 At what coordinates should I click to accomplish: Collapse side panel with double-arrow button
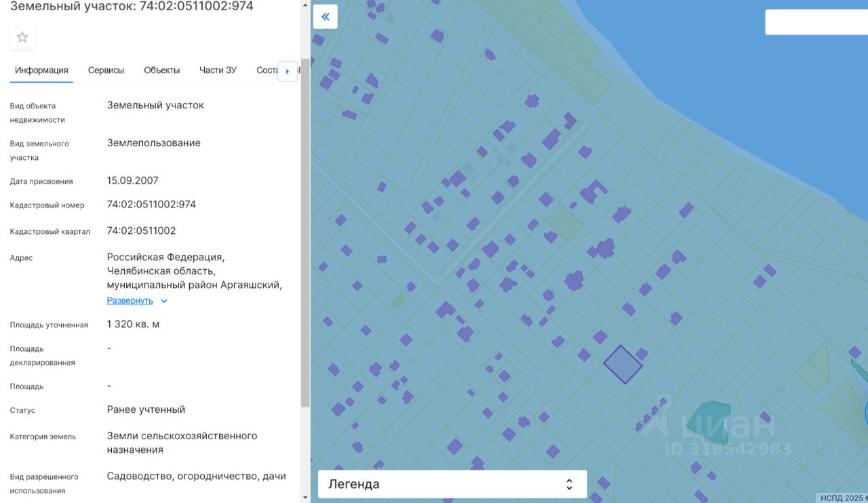(x=325, y=16)
